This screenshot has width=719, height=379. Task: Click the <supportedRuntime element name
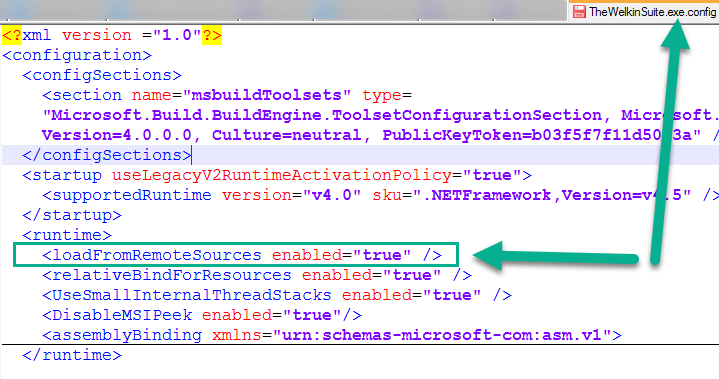(x=127, y=195)
